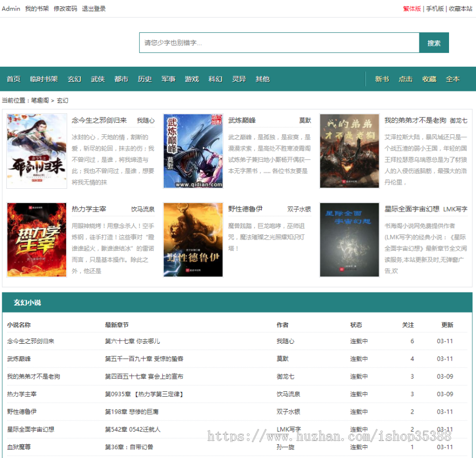
Task: Switch to 繁体版 traditional Chinese
Action: (413, 8)
